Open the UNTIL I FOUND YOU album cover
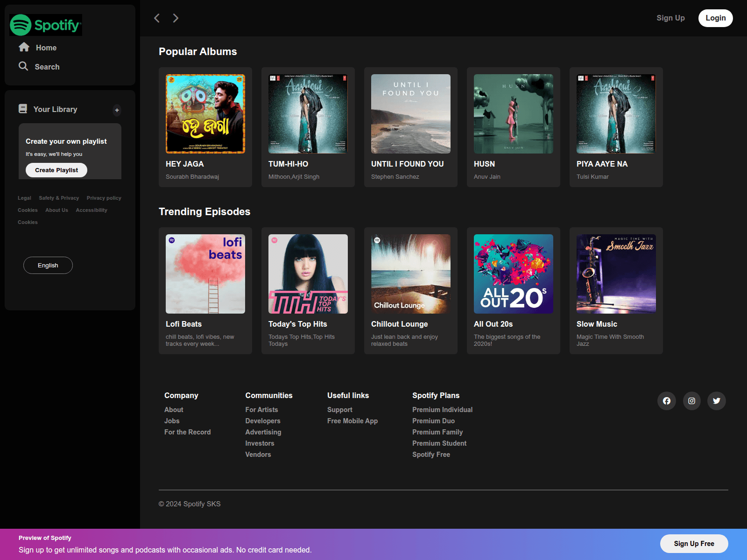Viewport: 747px width, 560px height. [411, 114]
